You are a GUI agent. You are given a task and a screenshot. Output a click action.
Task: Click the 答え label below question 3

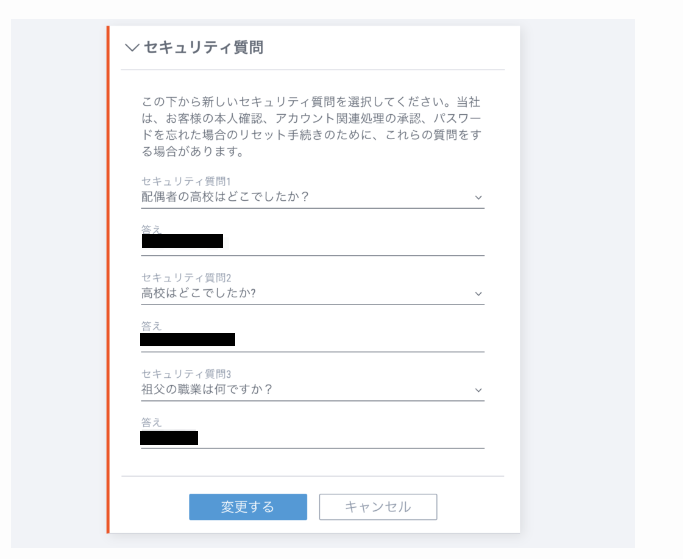pyautogui.click(x=151, y=422)
